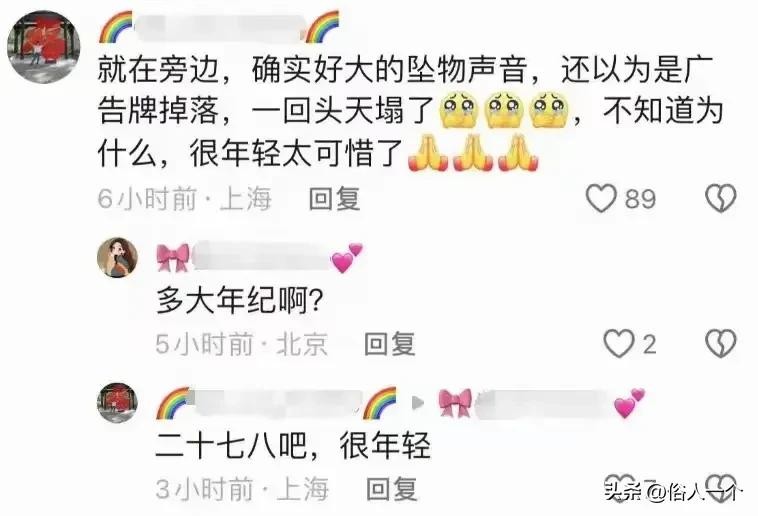Viewport: 758px width, 516px height.
Task: Select the '二十七八吧，很年轻' comment text
Action: [x=292, y=445]
